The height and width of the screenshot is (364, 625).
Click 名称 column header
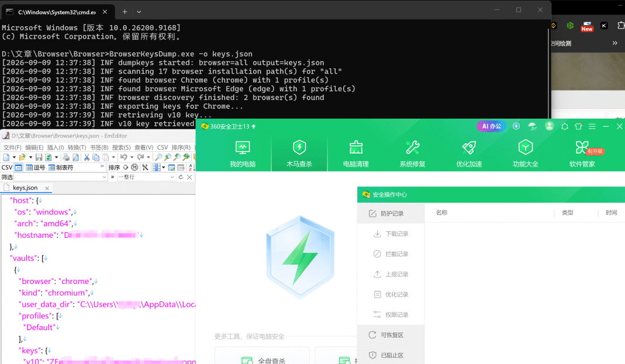441,213
